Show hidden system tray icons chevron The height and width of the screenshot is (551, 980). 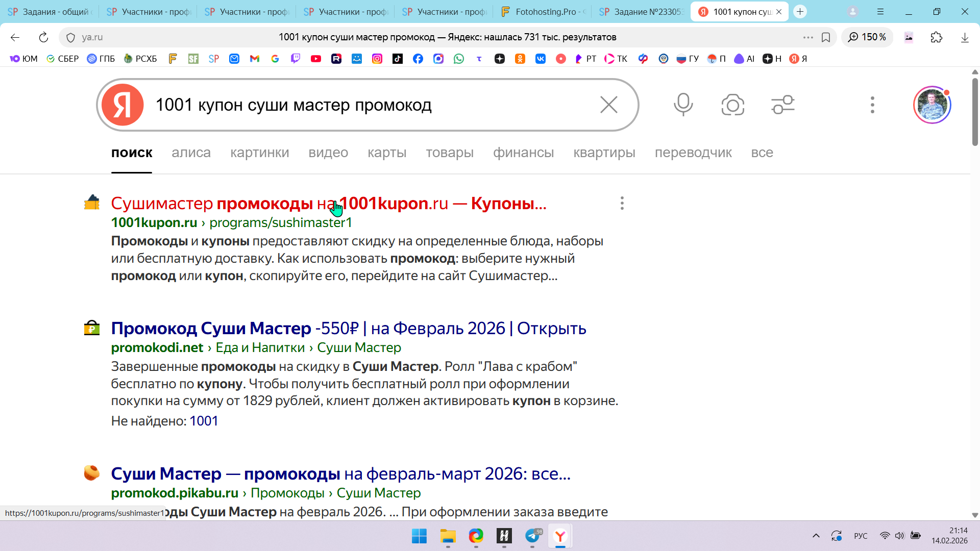(x=816, y=536)
